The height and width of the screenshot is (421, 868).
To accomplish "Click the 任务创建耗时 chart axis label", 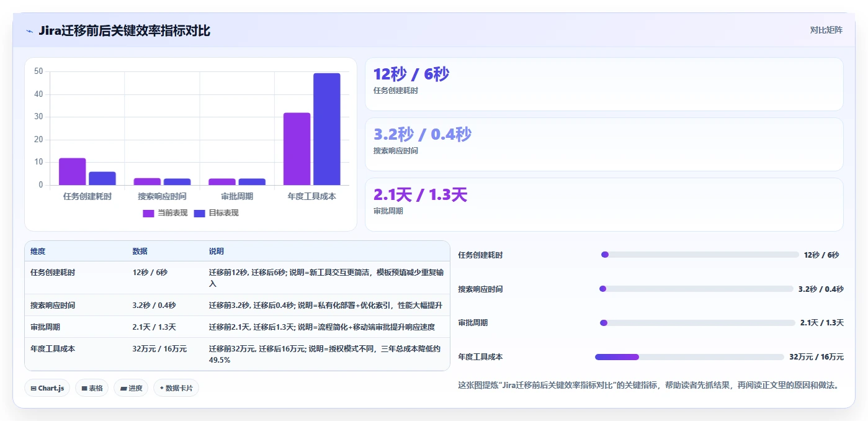I will 87,196.
